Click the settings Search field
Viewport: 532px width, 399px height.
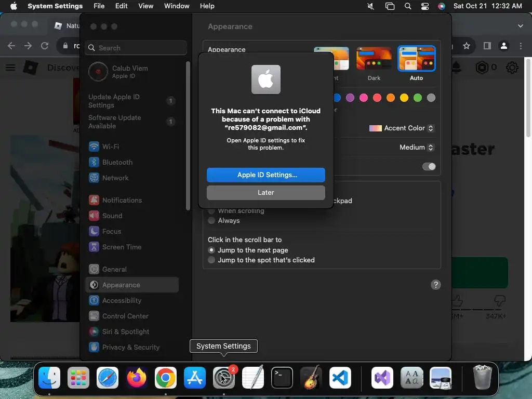point(136,48)
